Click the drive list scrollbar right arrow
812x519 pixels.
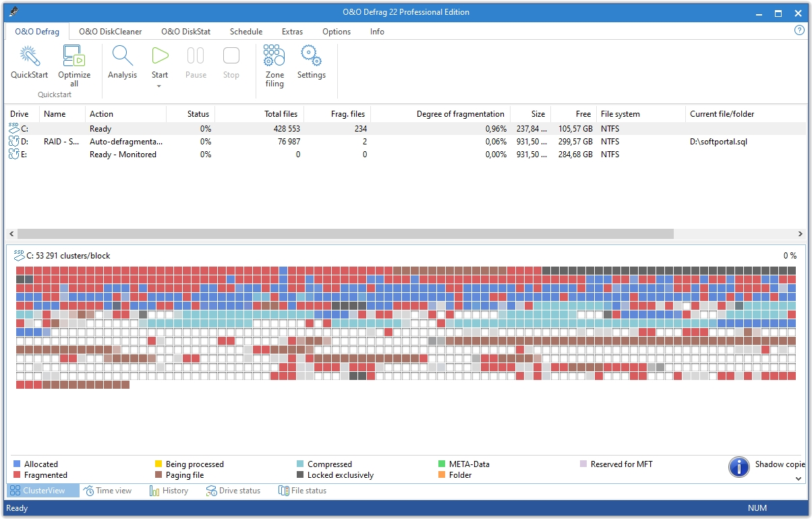(x=800, y=234)
